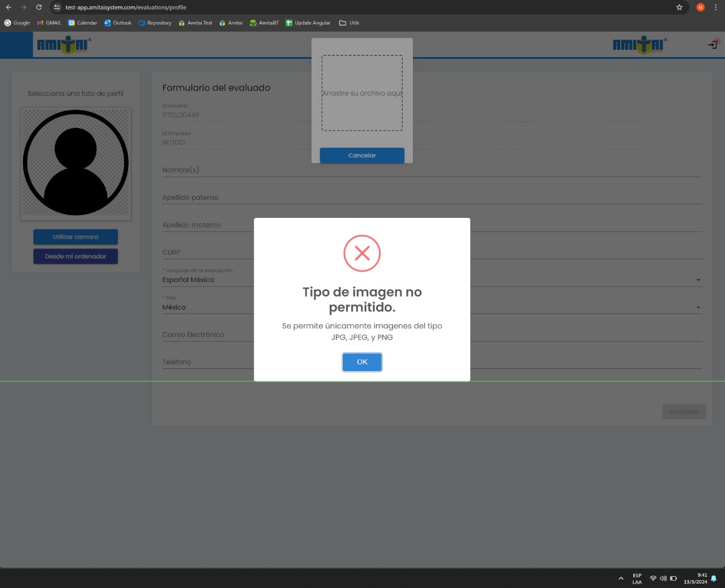Click the Cancelar button in upload popup
725x588 pixels.
click(362, 156)
